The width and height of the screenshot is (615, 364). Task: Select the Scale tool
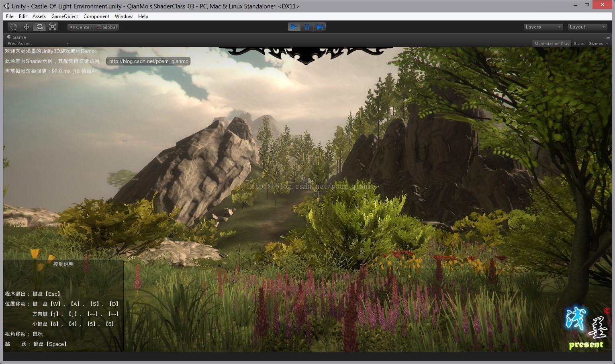[x=52, y=27]
